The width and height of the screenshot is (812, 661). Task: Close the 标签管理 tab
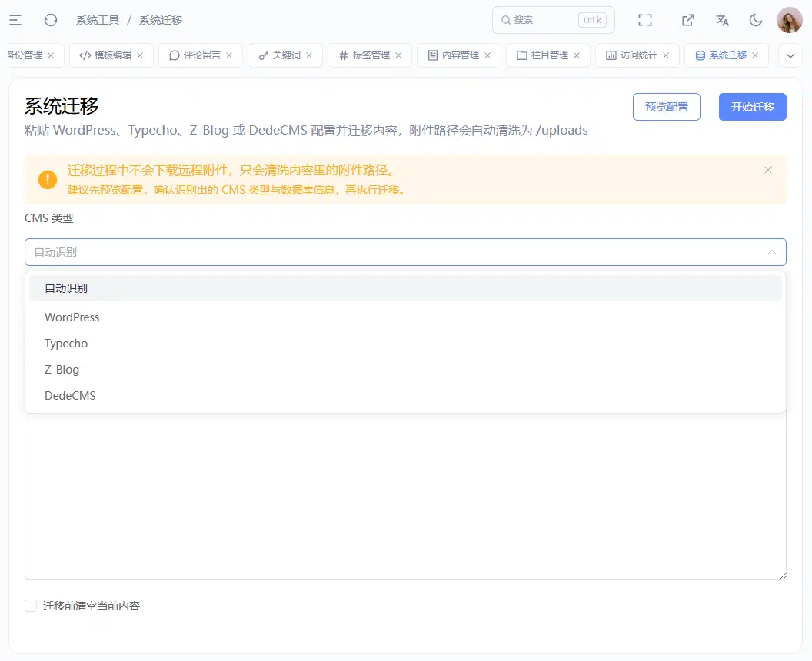click(398, 55)
